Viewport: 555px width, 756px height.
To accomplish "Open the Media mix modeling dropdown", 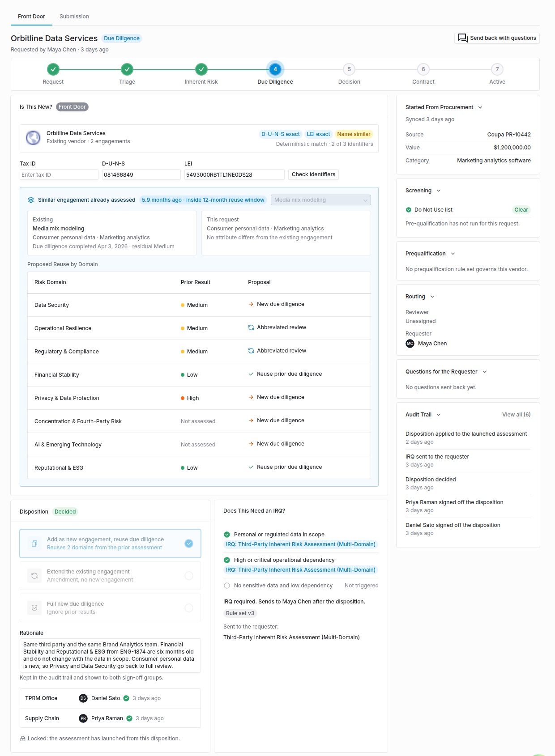I will [321, 200].
